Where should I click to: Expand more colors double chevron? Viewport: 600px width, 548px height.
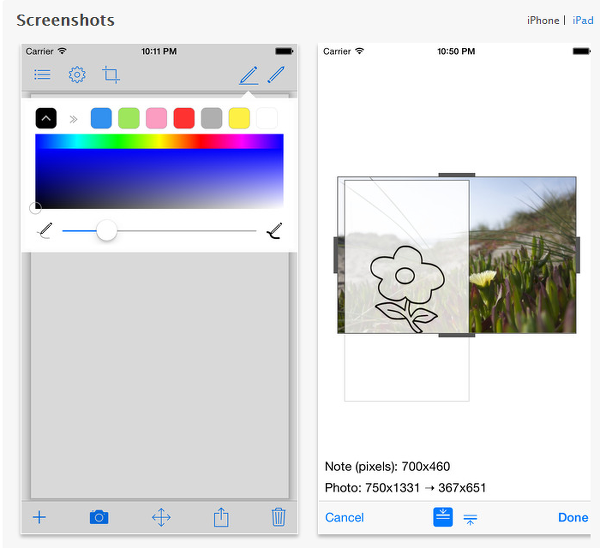click(73, 119)
